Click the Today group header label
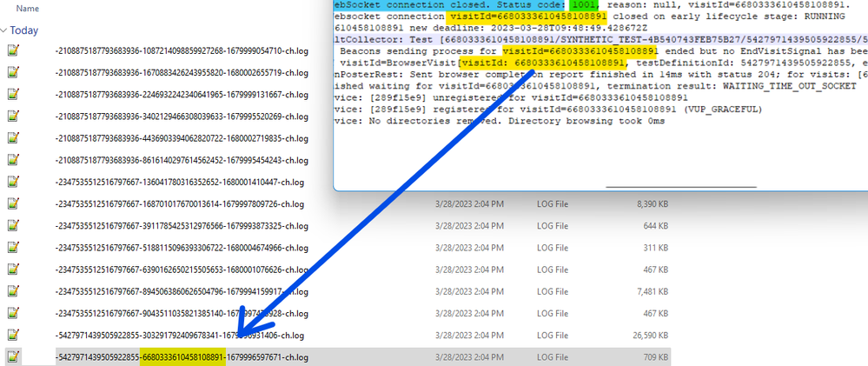 tap(24, 30)
